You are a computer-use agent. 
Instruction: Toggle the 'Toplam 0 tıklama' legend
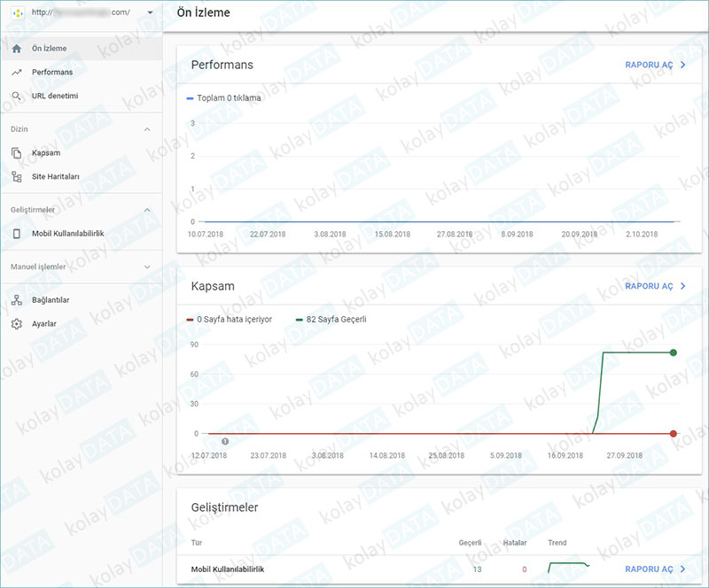click(216, 97)
